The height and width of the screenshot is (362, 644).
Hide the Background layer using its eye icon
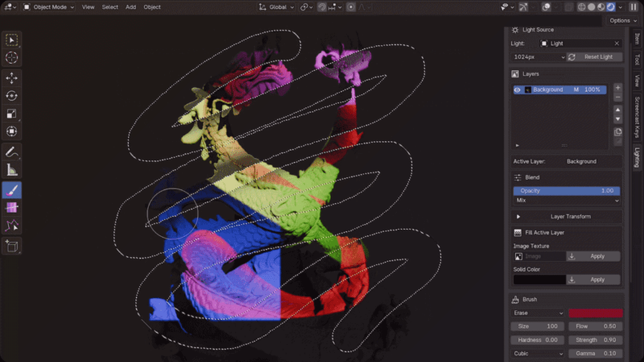(x=517, y=89)
